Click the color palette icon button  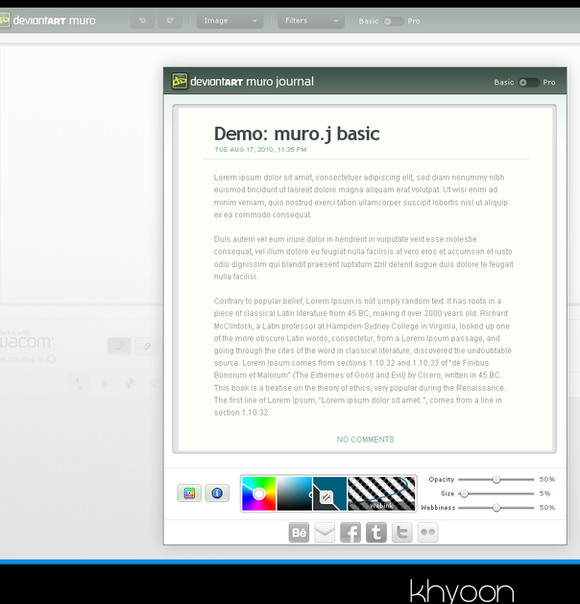pos(189,493)
